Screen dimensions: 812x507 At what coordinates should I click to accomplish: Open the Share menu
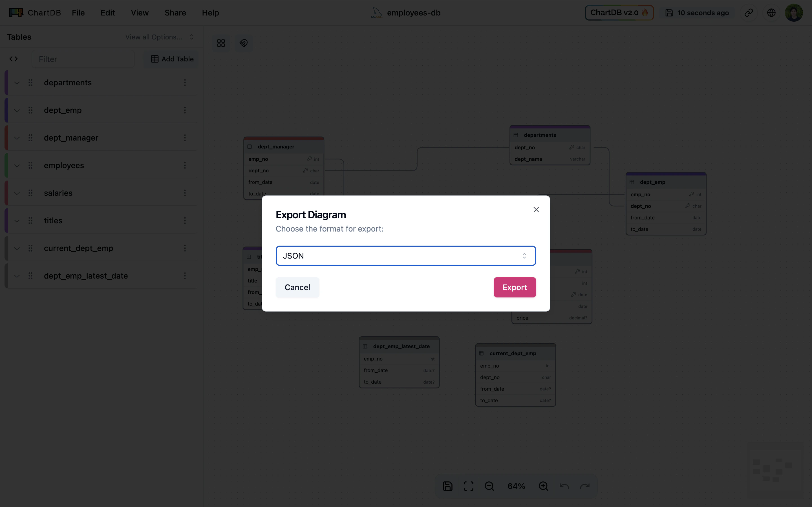[175, 13]
